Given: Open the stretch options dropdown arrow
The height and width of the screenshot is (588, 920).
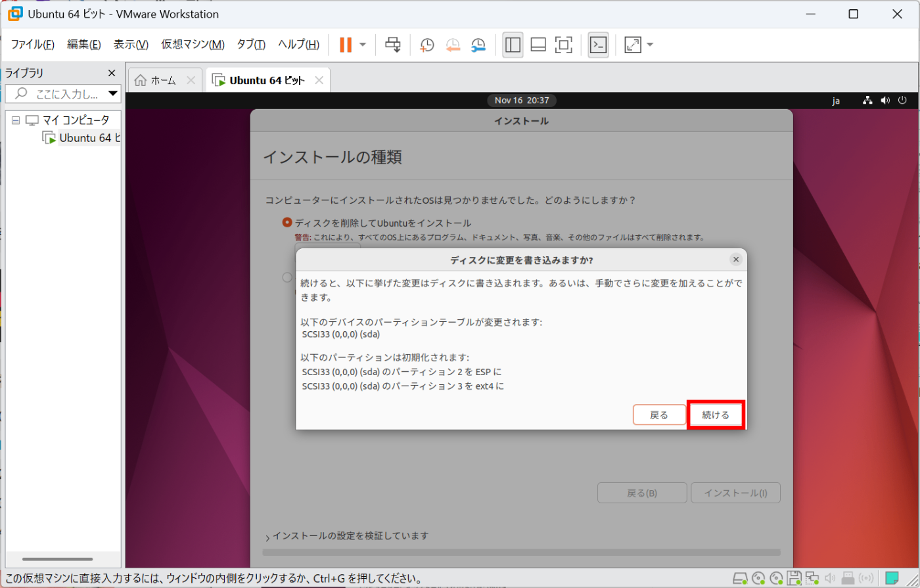Looking at the screenshot, I should (x=650, y=45).
